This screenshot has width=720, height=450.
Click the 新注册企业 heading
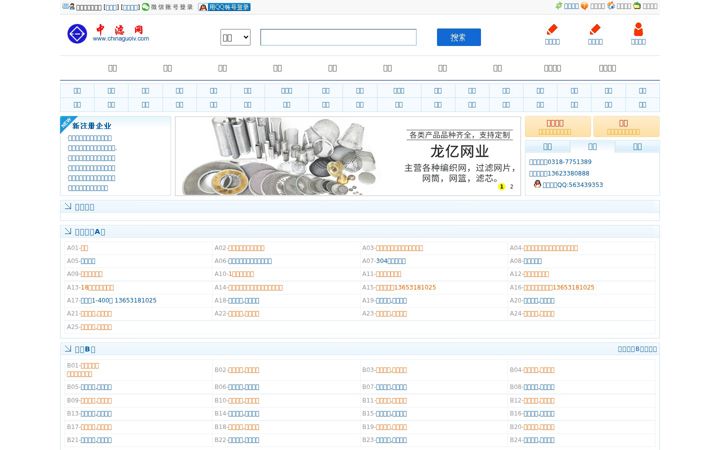click(92, 125)
